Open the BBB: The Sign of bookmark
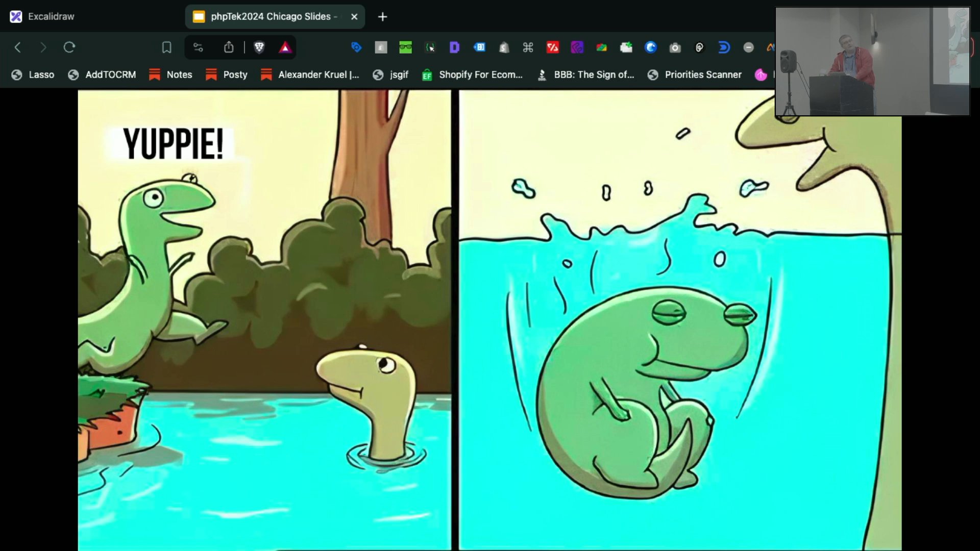This screenshot has height=551, width=980. coord(585,74)
